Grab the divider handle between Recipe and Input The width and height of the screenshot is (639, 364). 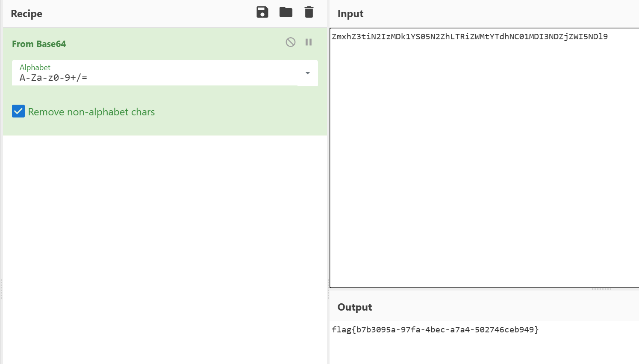[x=328, y=289]
